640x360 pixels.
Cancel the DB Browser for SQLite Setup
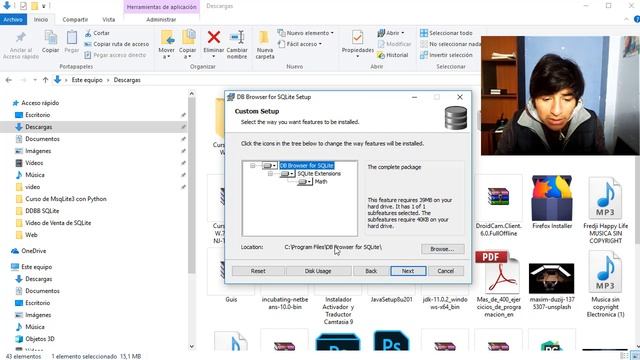(445, 271)
